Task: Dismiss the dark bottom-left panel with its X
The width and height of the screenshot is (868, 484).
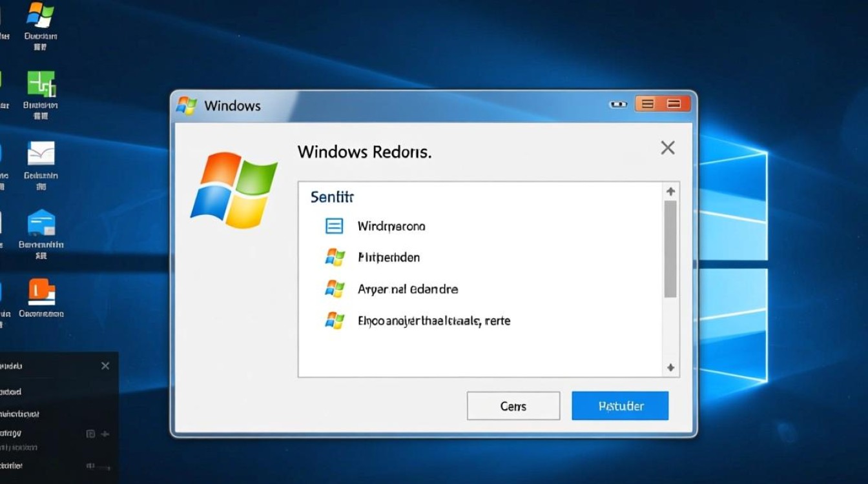Action: tap(105, 366)
